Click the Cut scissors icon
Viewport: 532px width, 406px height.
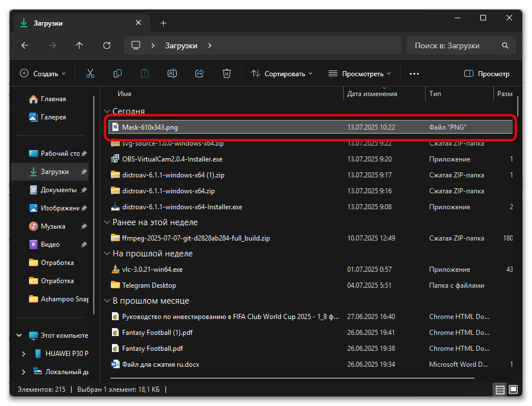(90, 73)
